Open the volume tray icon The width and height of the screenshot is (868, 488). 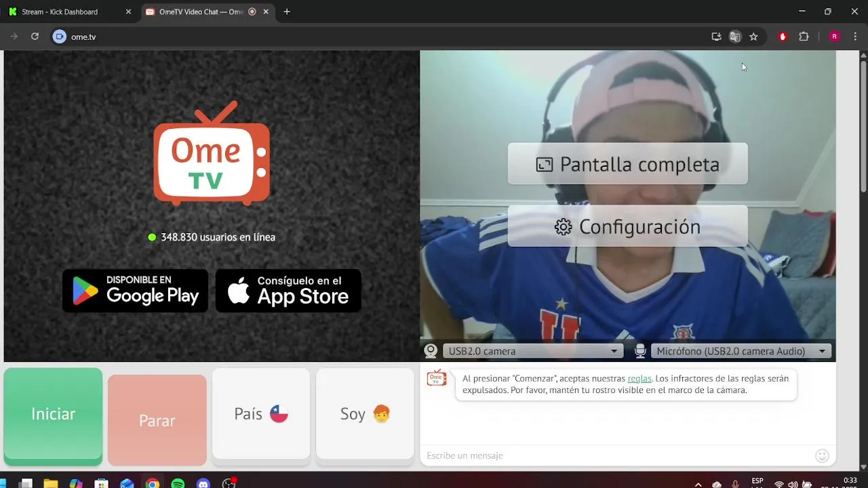793,485
